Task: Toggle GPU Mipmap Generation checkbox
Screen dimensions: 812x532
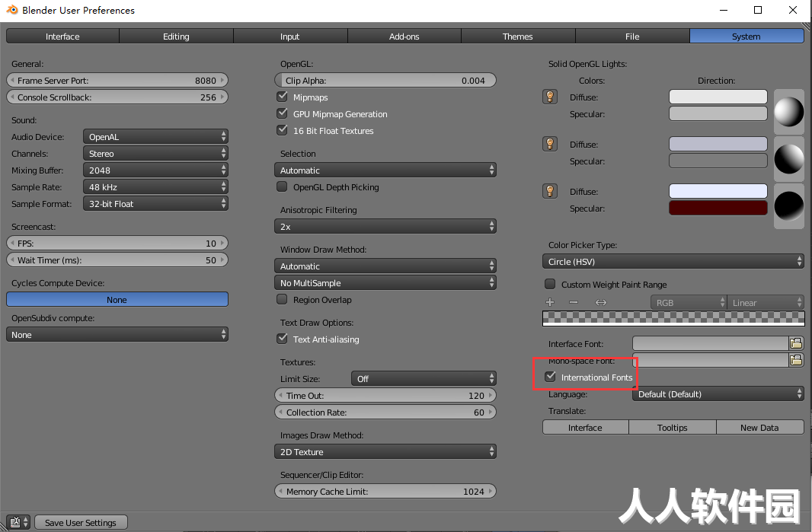Action: tap(283, 113)
